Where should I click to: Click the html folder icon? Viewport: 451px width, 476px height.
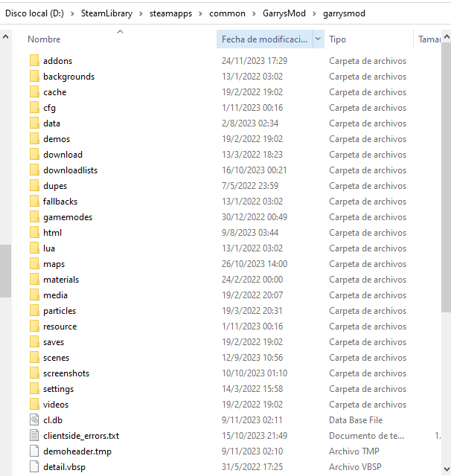34,233
